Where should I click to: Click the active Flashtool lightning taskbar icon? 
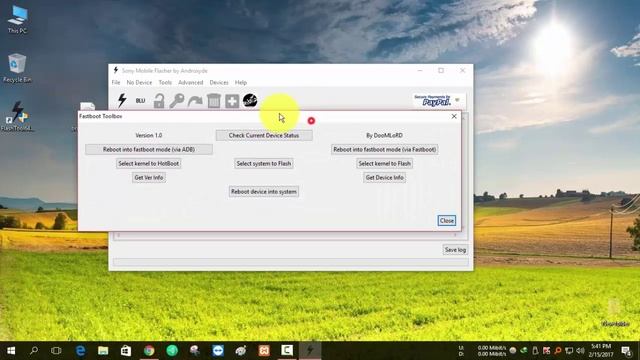tap(310, 351)
